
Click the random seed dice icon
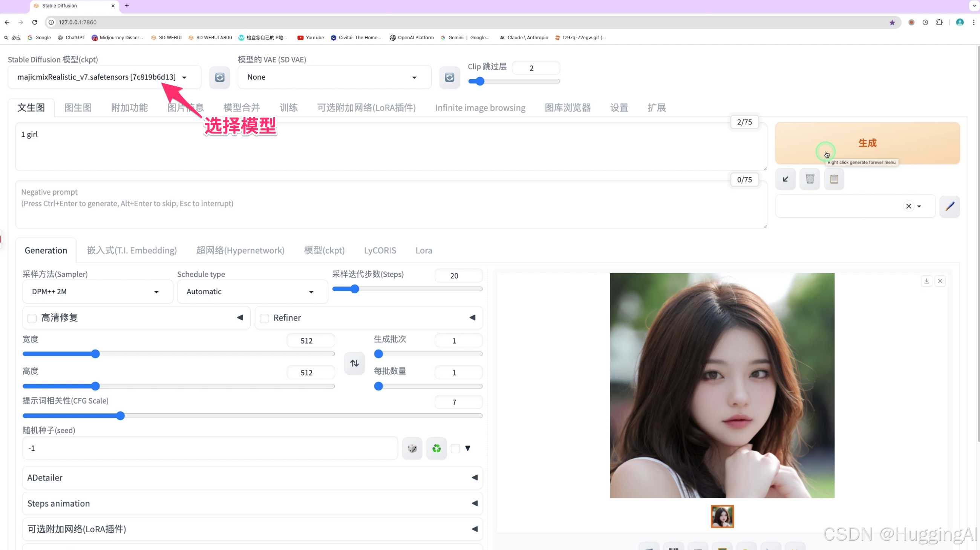coord(412,449)
